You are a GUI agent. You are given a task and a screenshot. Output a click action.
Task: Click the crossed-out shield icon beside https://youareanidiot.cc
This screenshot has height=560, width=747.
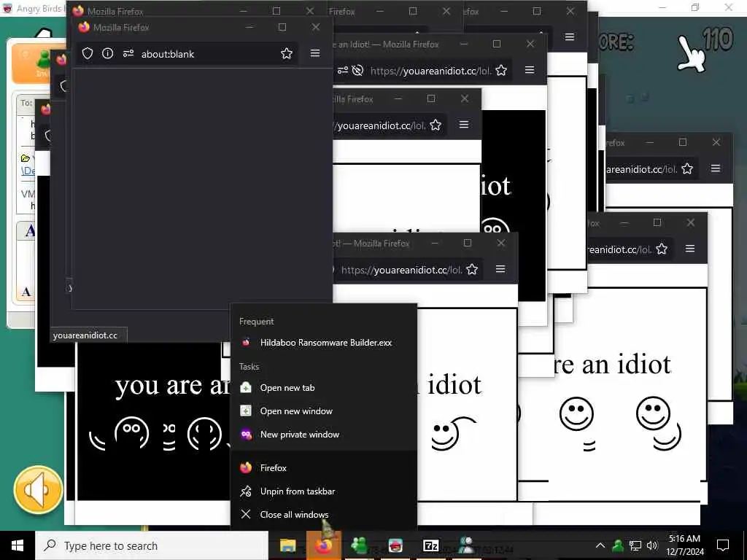tap(357, 71)
